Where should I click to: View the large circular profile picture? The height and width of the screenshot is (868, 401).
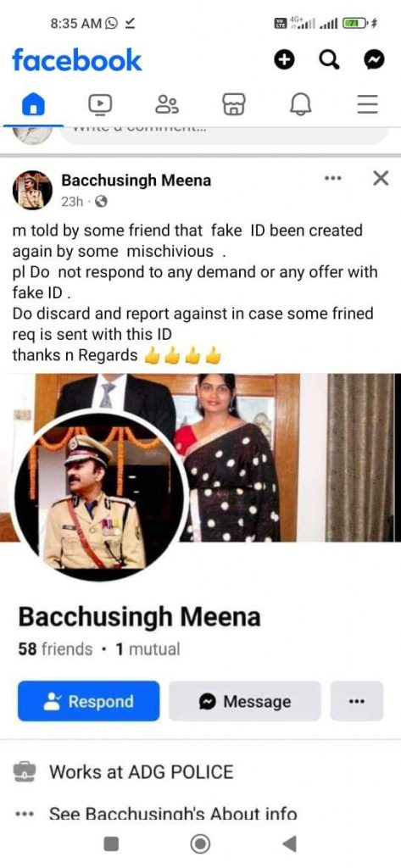click(x=100, y=495)
